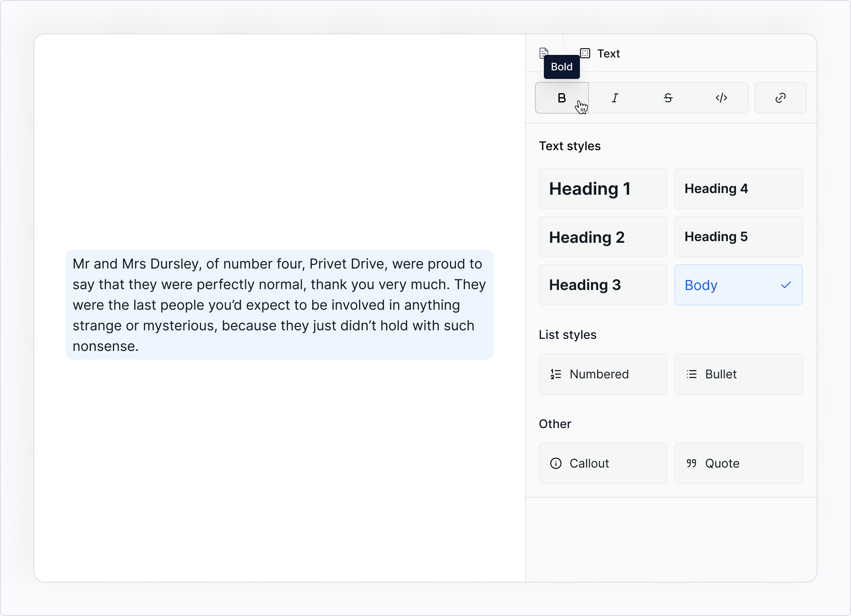Click the bullet list icon

click(691, 374)
